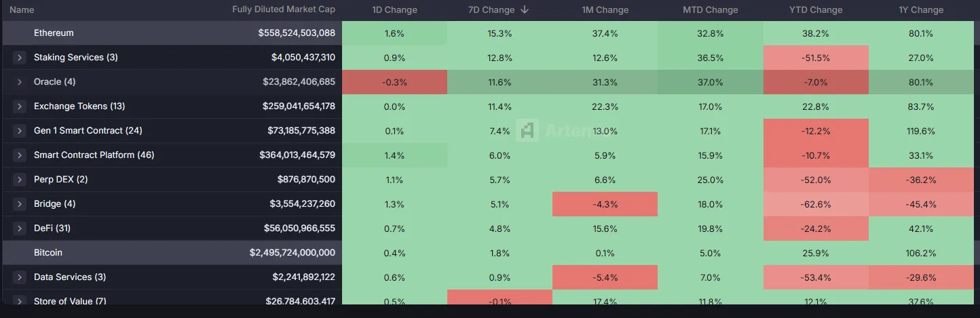Image resolution: width=980 pixels, height=318 pixels.
Task: Expand the Store of Value (7) row
Action: tap(19, 300)
